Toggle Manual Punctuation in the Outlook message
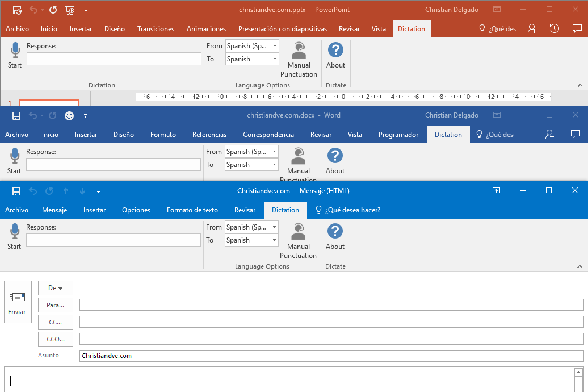The width and height of the screenshot is (588, 392). tap(298, 241)
